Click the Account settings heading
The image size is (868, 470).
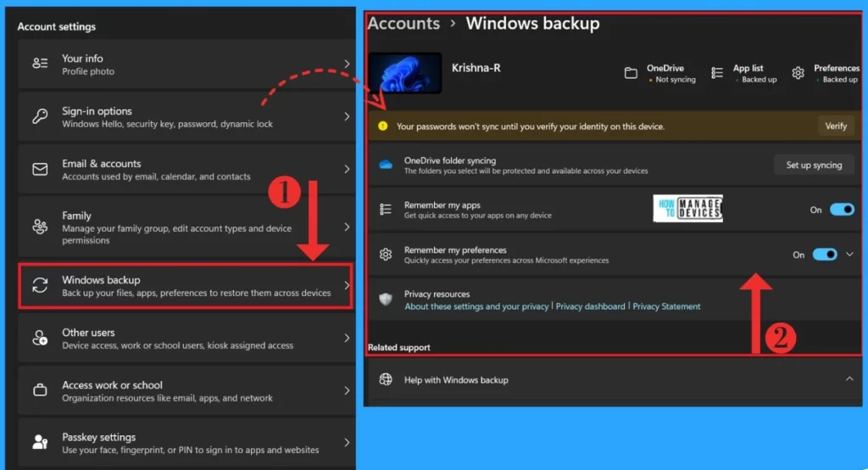tap(57, 26)
